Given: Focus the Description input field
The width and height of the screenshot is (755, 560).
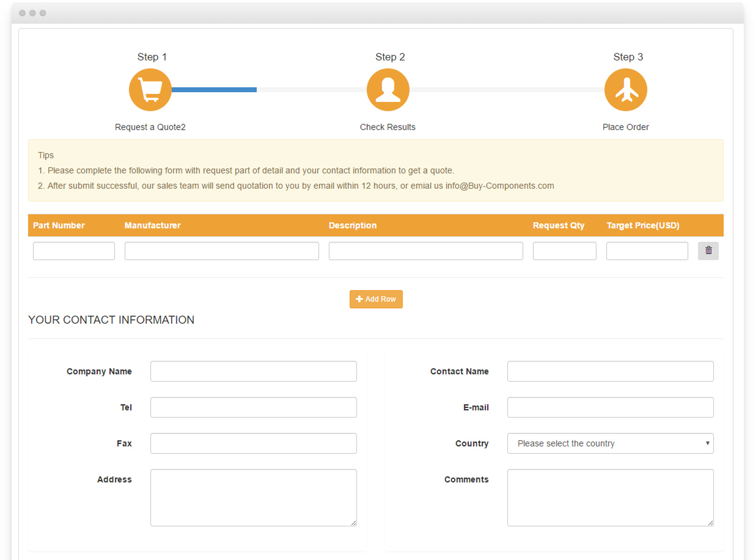Looking at the screenshot, I should [426, 251].
